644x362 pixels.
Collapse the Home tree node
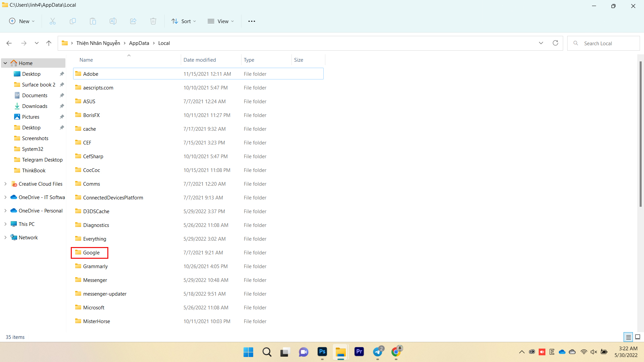[5, 63]
